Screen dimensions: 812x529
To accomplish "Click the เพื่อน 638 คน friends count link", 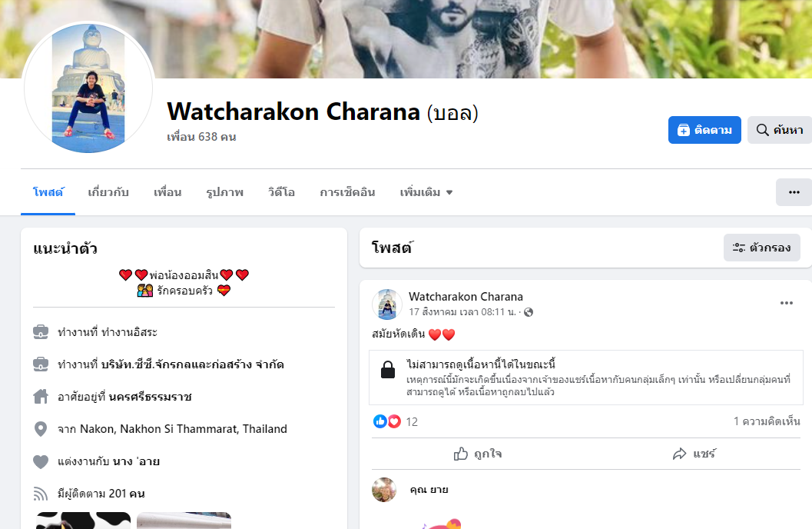I will [201, 137].
